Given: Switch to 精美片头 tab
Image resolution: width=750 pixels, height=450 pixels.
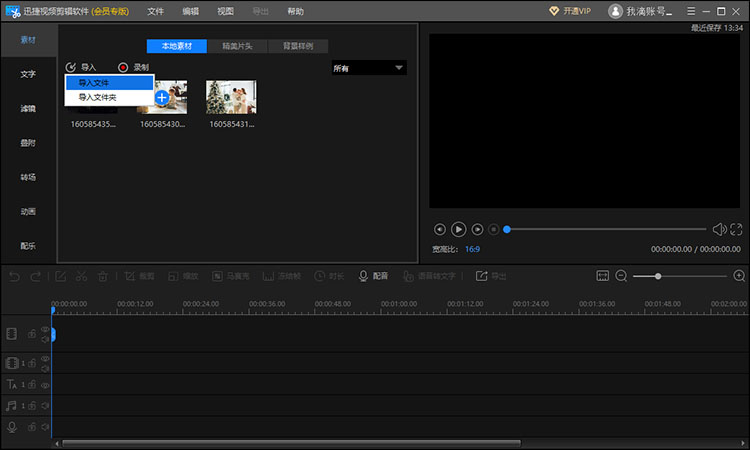Looking at the screenshot, I should click(237, 46).
